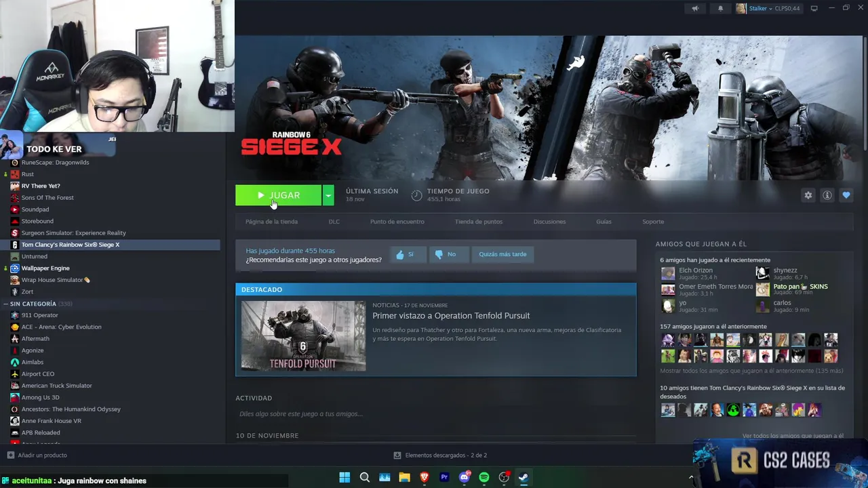Open friend shynezz's avatar
Image resolution: width=868 pixels, height=488 pixels.
[x=762, y=273]
